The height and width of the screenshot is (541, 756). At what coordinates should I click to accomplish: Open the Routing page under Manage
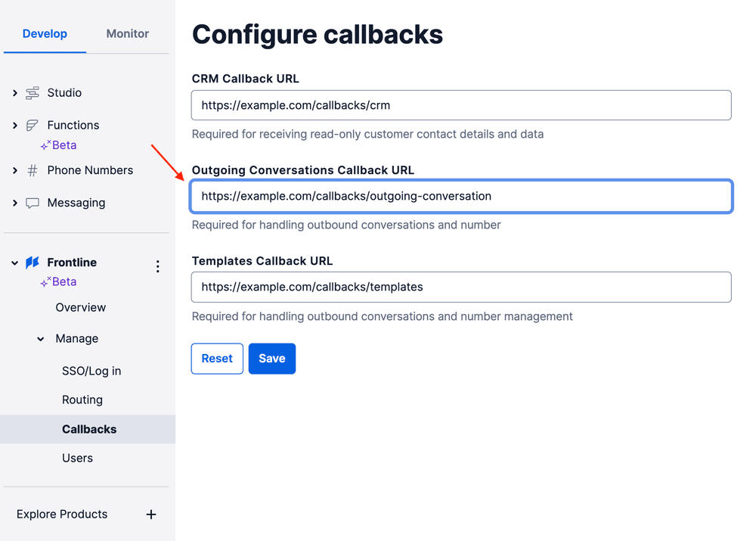click(82, 400)
